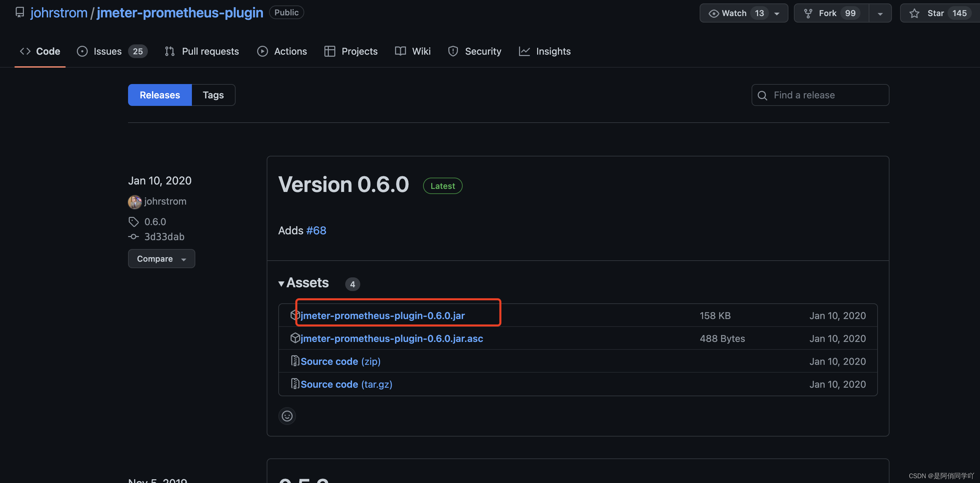Open the Issues tab
Viewport: 980px width, 483px height.
(112, 51)
